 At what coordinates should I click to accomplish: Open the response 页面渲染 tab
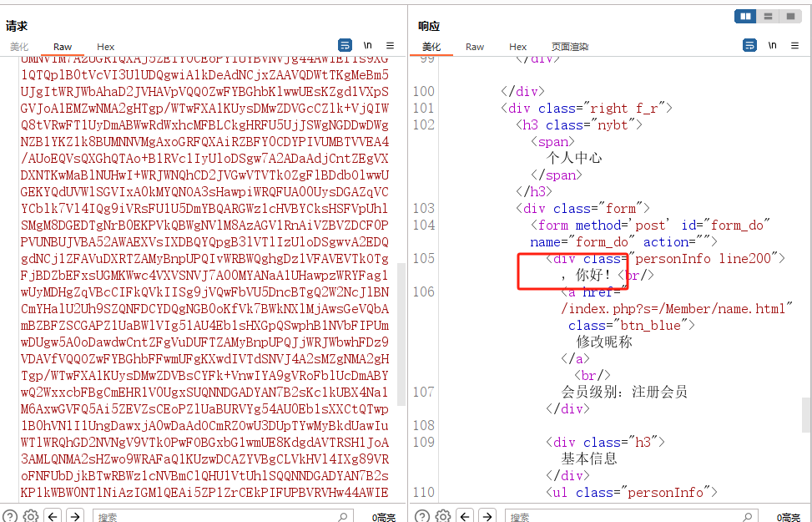click(570, 47)
